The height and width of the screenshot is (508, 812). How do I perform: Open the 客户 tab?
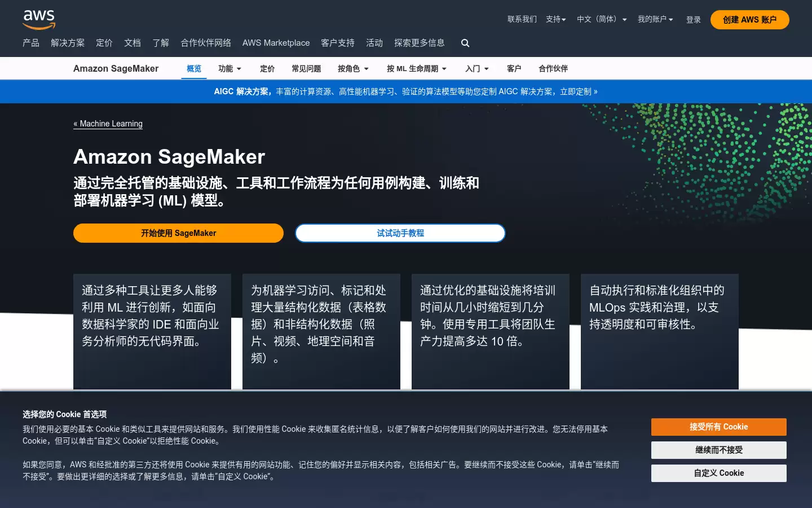(514, 68)
